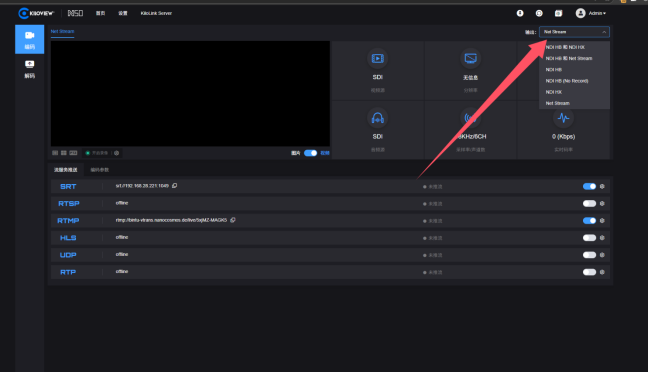The image size is (648, 373).
Task: Click the HLS protocol label
Action: 68,238
